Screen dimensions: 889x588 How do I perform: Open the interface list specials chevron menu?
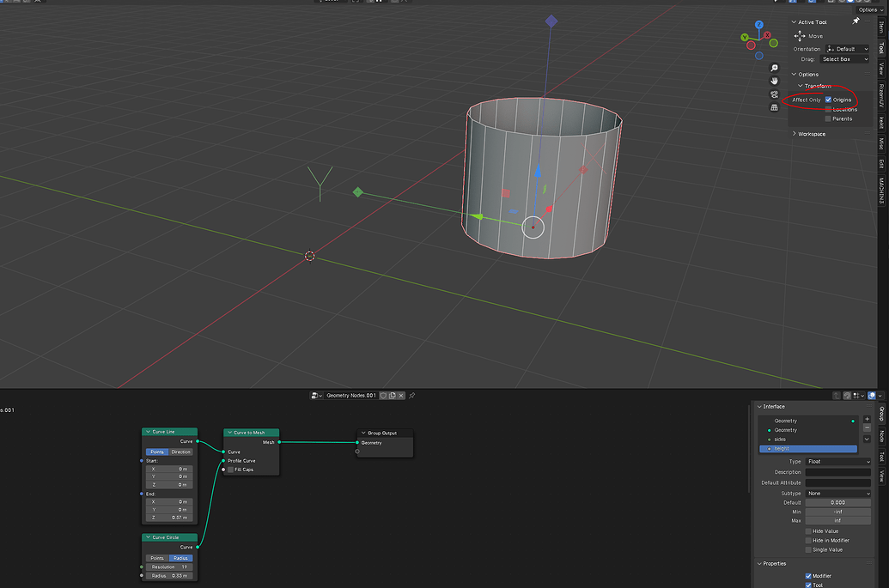pyautogui.click(x=867, y=439)
